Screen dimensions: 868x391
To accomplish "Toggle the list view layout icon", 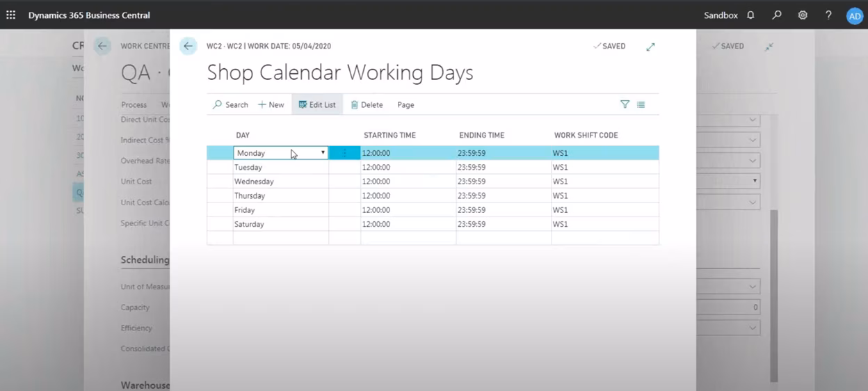I will coord(641,104).
